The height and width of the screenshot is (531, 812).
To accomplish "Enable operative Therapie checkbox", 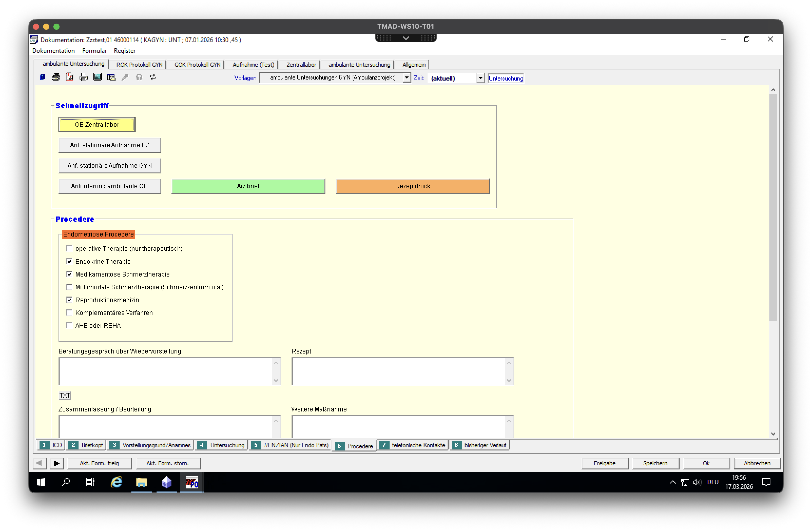I will [x=69, y=249].
